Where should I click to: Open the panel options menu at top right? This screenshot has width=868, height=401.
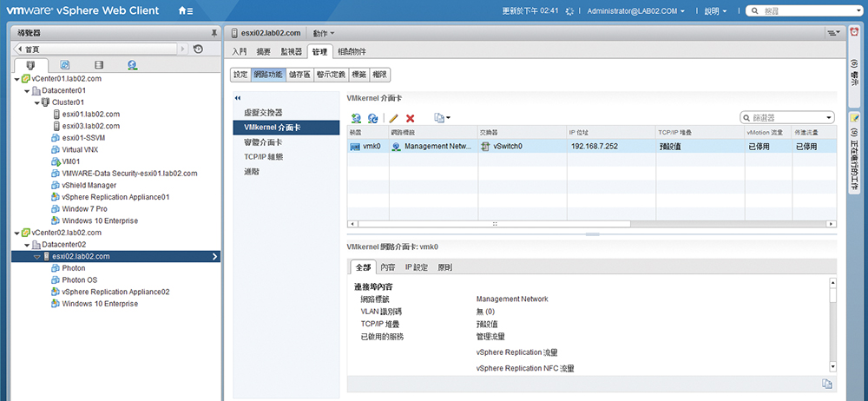click(833, 33)
